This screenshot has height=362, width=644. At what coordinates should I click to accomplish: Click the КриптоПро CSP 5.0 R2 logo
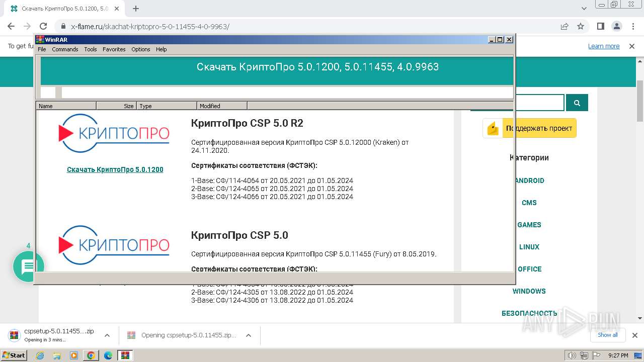click(x=115, y=133)
